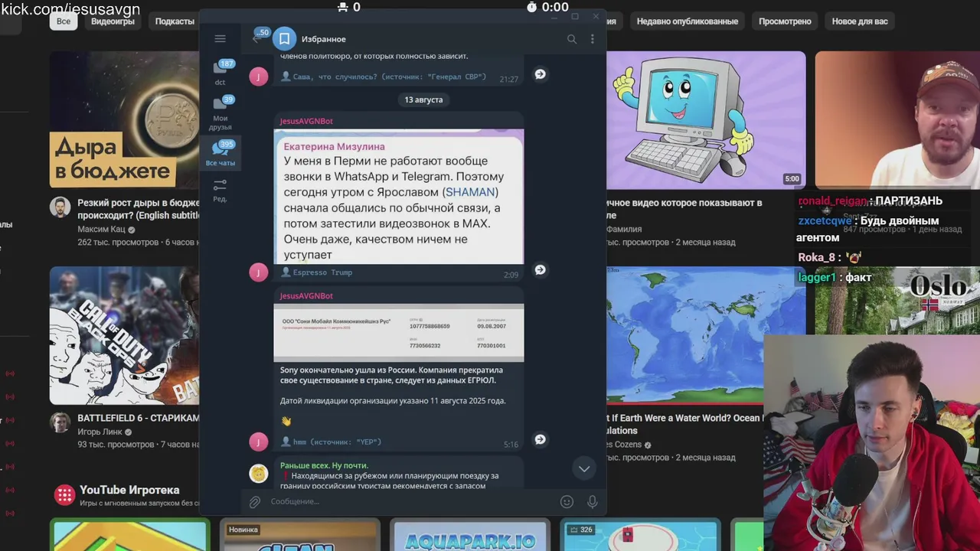Forward the Екатерина Мизулина message
Viewport: 980px width, 551px height.
540,269
